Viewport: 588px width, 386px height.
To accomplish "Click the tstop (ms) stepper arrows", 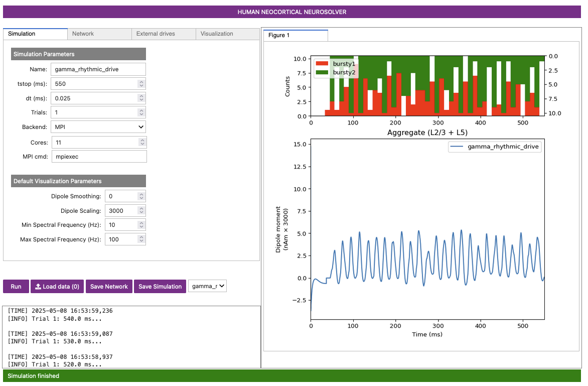I will tap(141, 84).
